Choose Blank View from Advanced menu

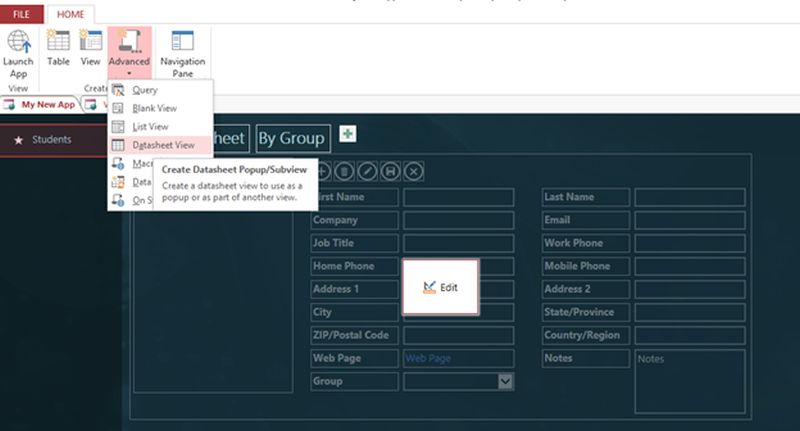pos(160,109)
